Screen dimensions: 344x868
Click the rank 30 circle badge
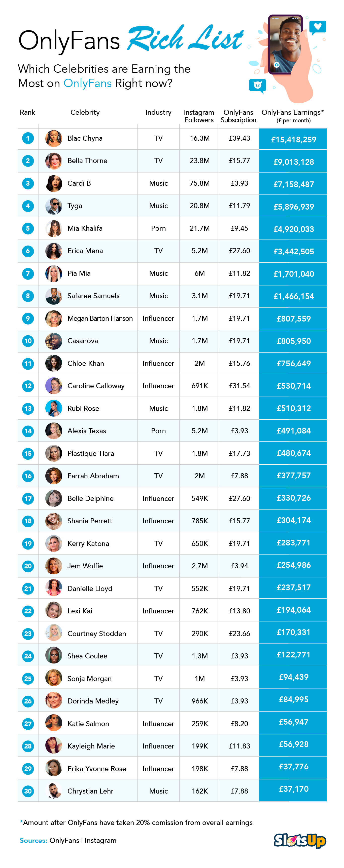(x=28, y=791)
